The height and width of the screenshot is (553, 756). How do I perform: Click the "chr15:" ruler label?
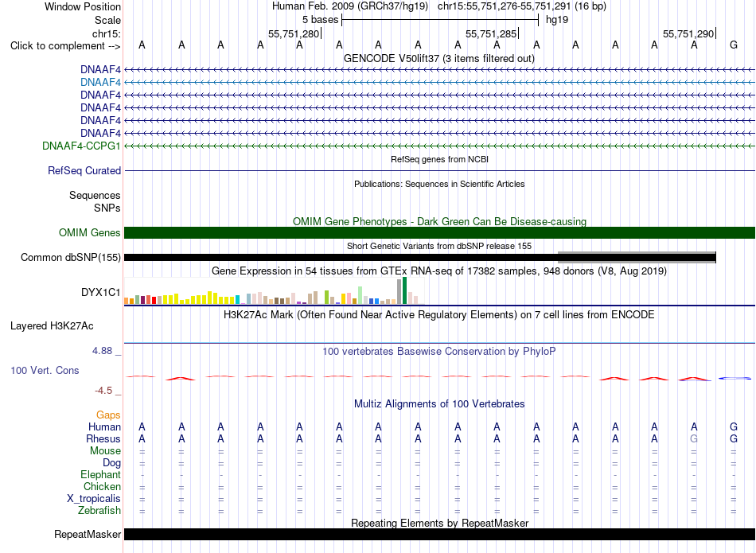click(x=106, y=33)
